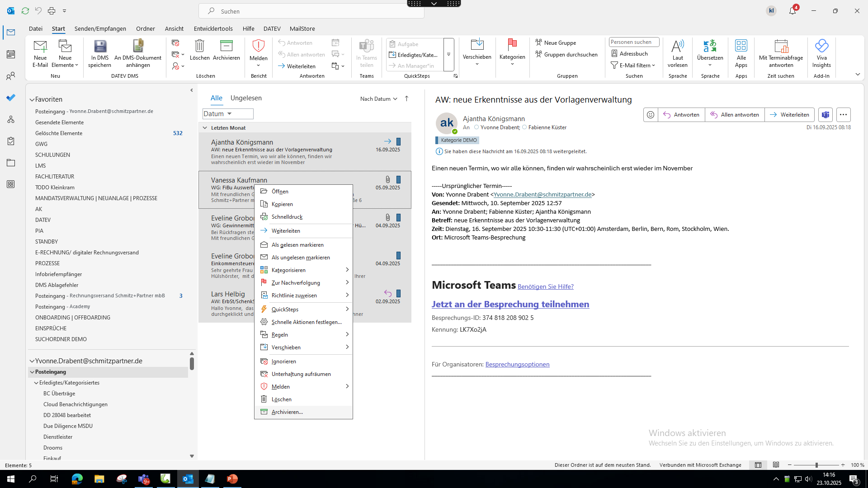The height and width of the screenshot is (488, 868).
Task: Click the Archivieren ribbon icon
Action: click(x=226, y=50)
